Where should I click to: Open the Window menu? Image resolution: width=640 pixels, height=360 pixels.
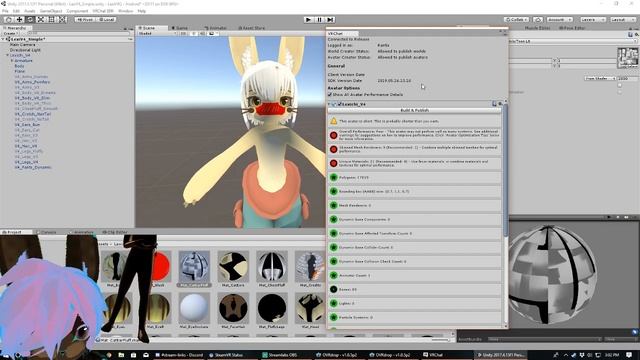[x=126, y=11]
